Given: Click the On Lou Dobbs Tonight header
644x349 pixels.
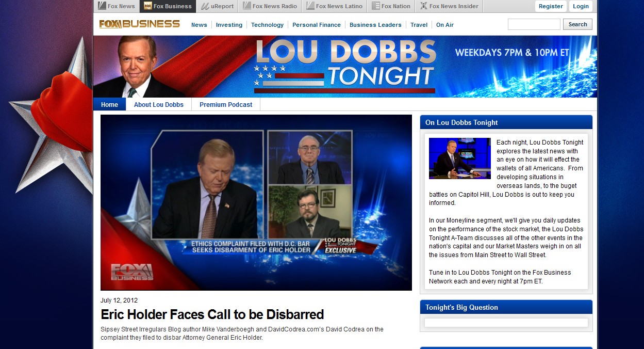Looking at the screenshot, I should (506, 122).
